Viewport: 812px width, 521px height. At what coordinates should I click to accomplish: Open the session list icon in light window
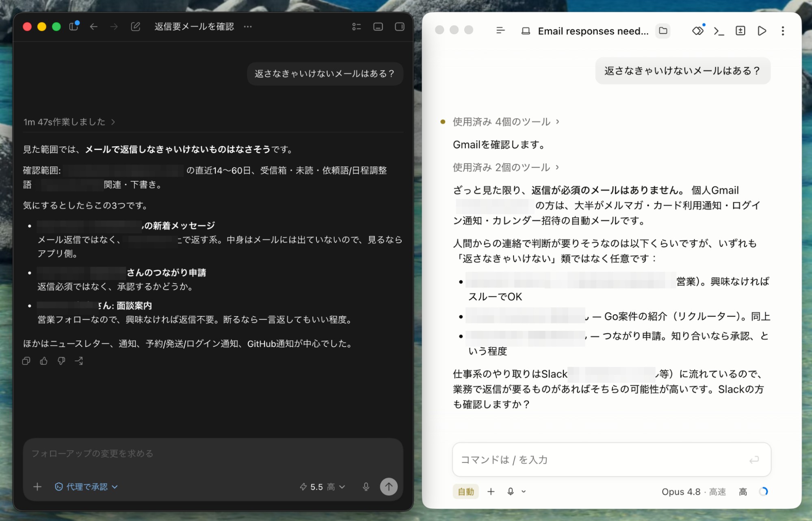500,30
